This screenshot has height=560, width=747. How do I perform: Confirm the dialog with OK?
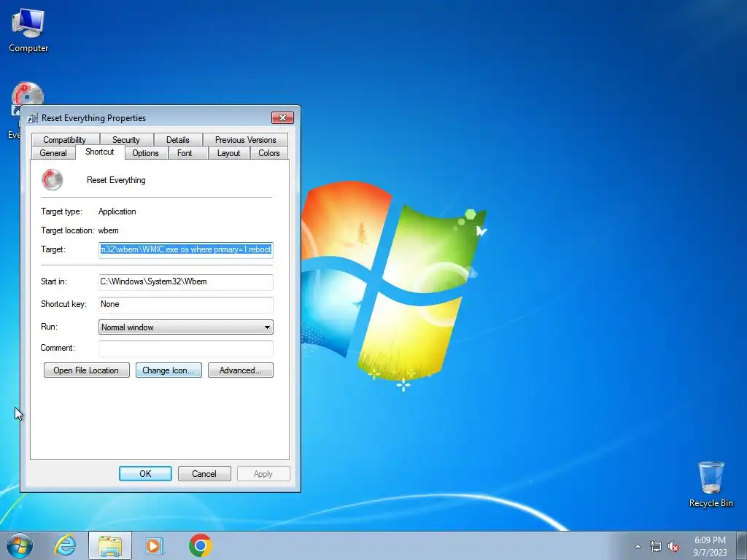pos(145,474)
